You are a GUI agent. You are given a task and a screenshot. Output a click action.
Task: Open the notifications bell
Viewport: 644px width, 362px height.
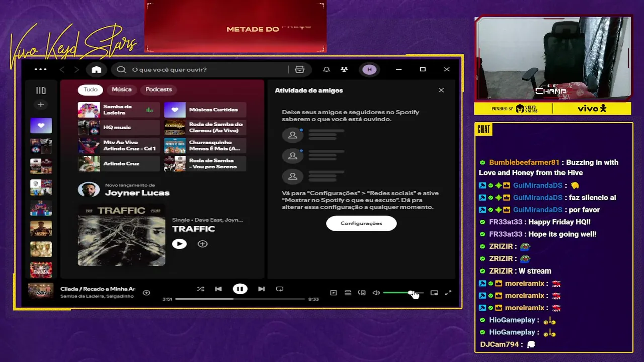point(326,69)
